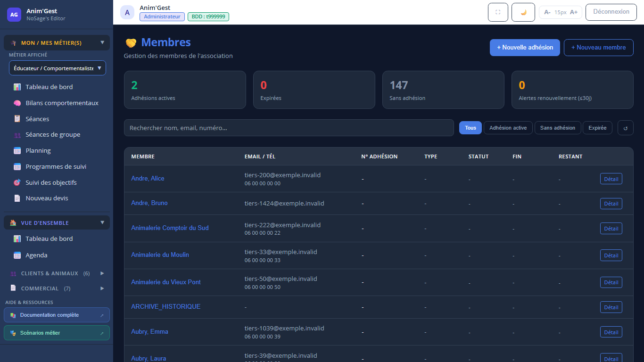Screen dimensions: 644x362
Task: Click the Adhésions actives stat card
Action: [185, 90]
